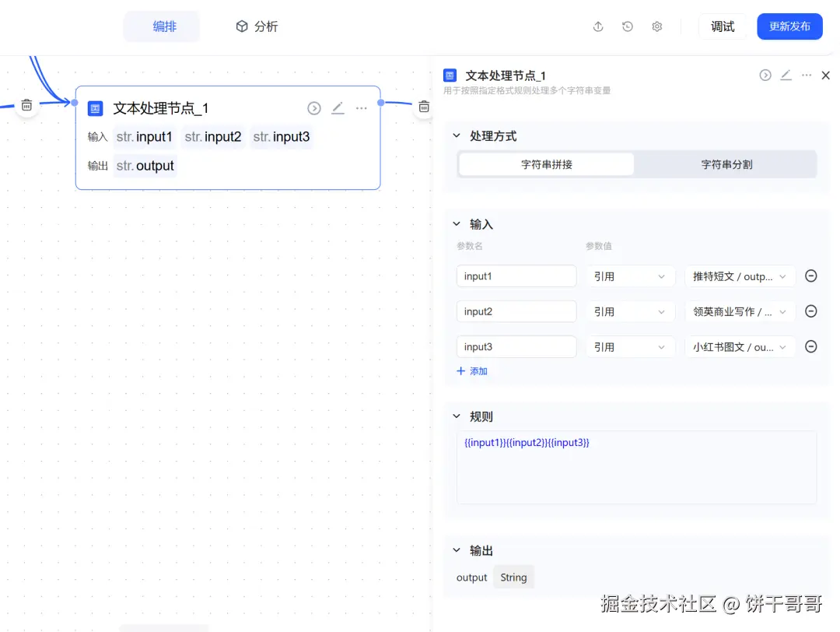Open the 引用 type dropdown for input1
The width and height of the screenshot is (840, 632).
629,276
